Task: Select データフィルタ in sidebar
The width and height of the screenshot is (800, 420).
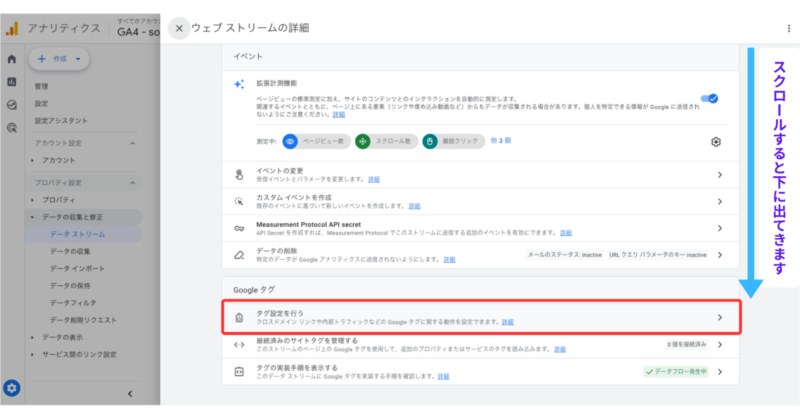Action: point(73,303)
